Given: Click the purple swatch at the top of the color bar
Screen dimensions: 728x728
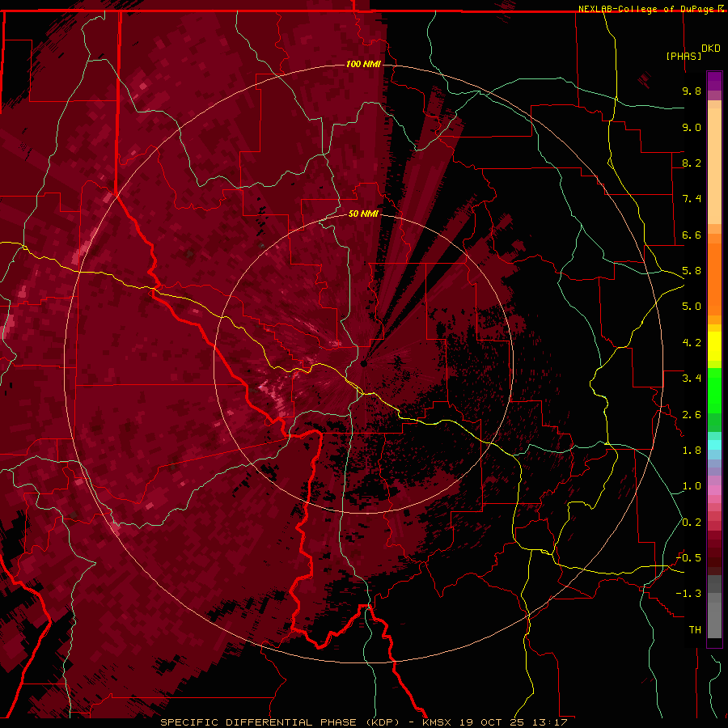Looking at the screenshot, I should tap(714, 81).
